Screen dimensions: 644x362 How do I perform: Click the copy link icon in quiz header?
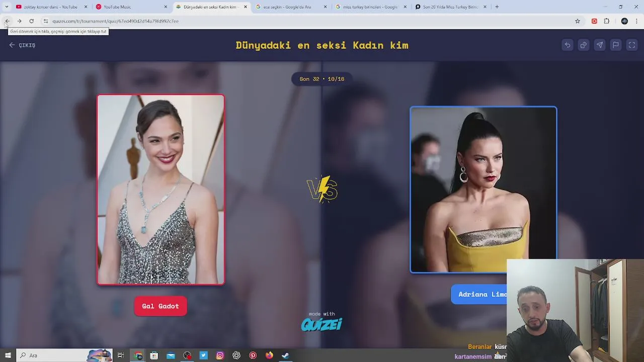click(x=584, y=45)
